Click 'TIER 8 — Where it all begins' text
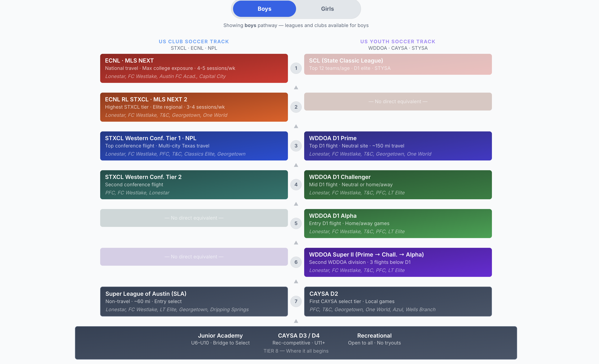The height and width of the screenshot is (364, 599). [x=296, y=351]
